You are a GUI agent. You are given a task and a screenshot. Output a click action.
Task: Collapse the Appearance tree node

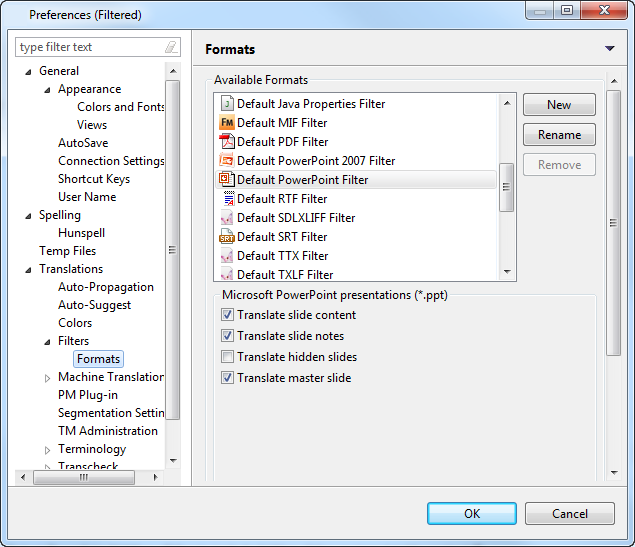[x=47, y=90]
